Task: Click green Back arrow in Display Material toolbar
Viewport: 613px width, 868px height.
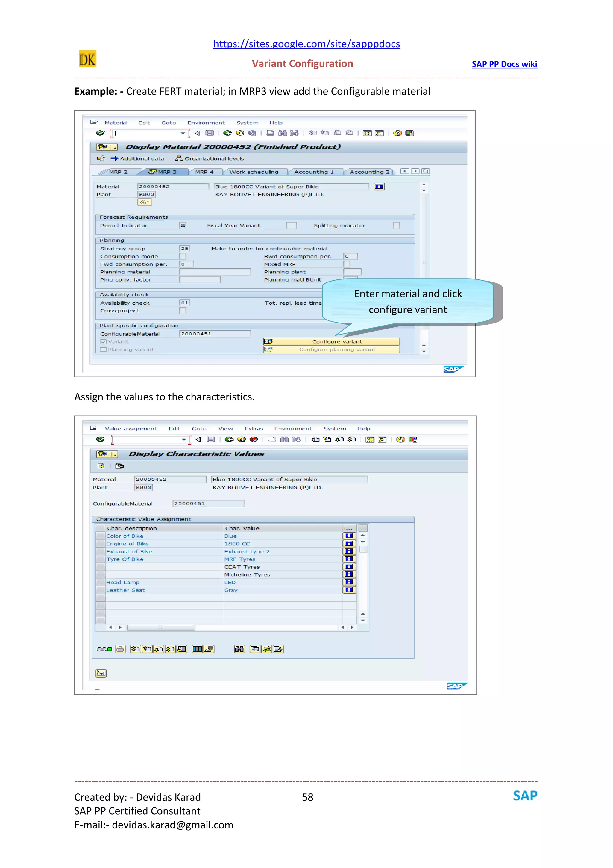Action: click(x=228, y=133)
